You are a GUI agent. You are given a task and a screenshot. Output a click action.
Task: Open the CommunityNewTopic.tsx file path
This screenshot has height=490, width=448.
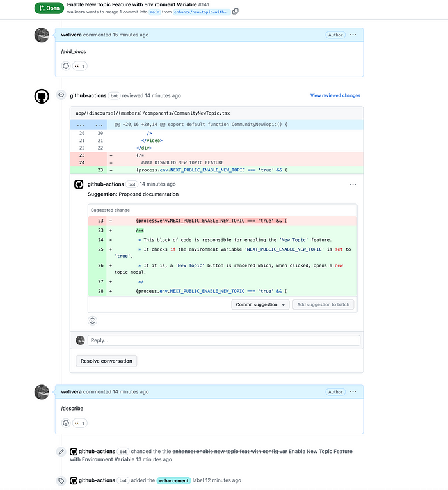coord(153,113)
